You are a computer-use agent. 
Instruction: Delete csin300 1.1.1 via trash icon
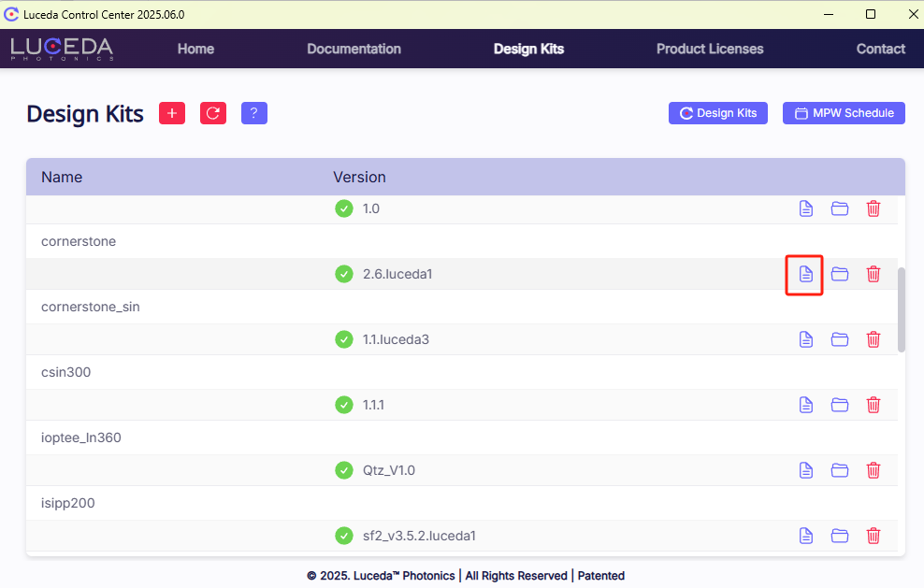pos(873,405)
